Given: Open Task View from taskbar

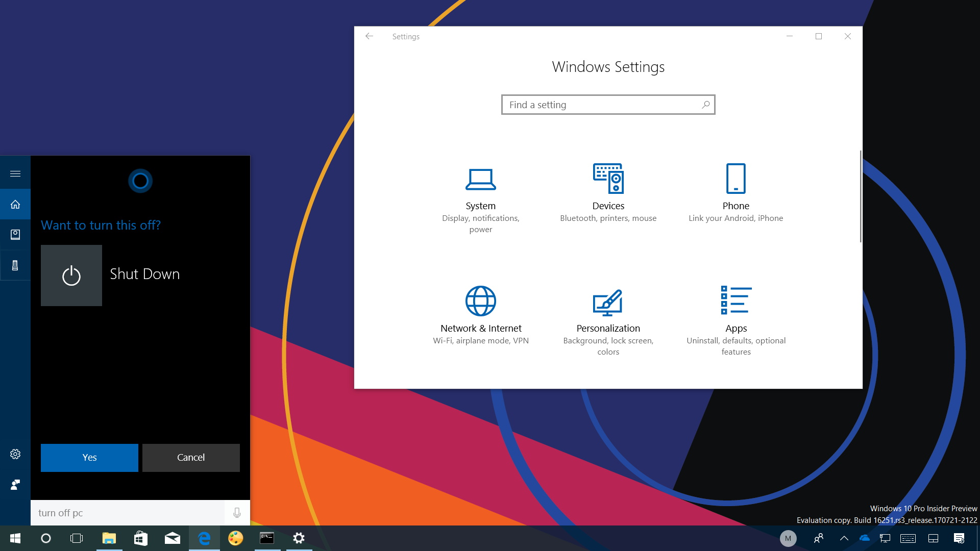Looking at the screenshot, I should 77,538.
